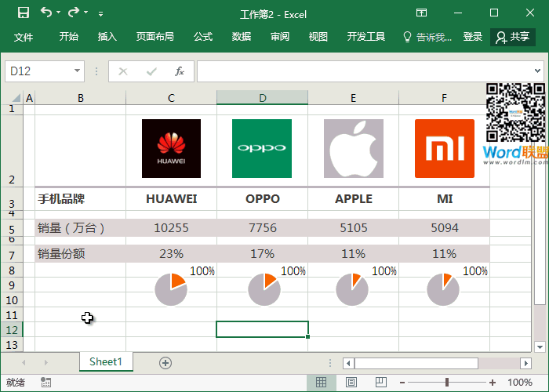Select the OPPO pie chart
This screenshot has width=549, height=392.
[x=264, y=289]
